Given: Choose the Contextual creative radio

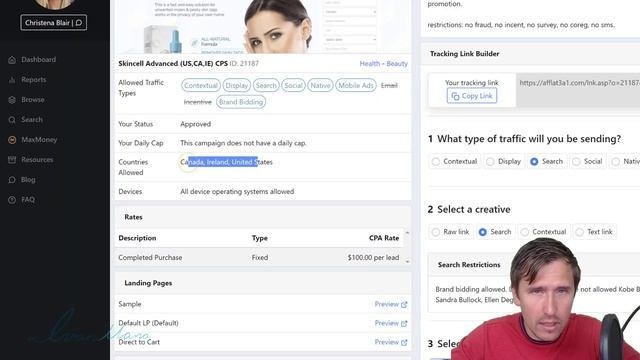Looking at the screenshot, I should click(524, 232).
